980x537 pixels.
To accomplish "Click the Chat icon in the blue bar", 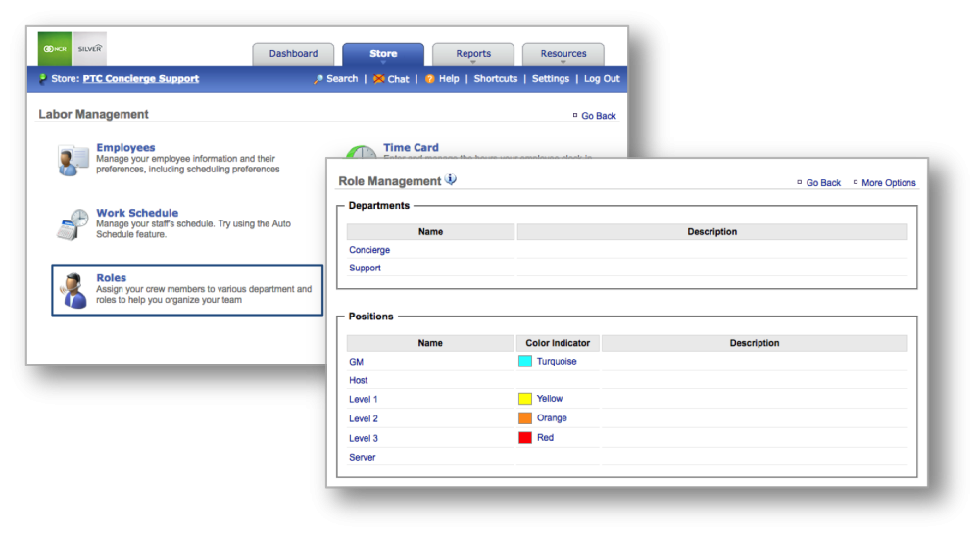I will (x=378, y=79).
